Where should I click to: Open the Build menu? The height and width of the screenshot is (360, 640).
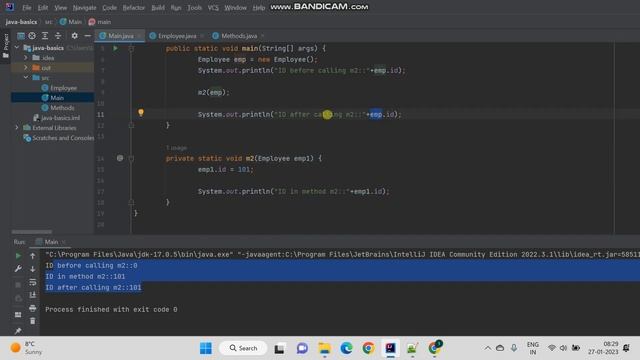(158, 8)
